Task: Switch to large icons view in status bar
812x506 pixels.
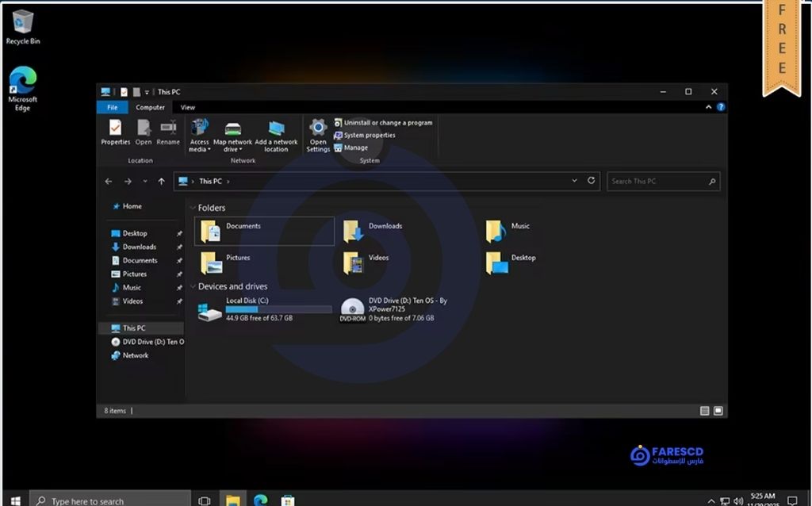Action: tap(718, 411)
